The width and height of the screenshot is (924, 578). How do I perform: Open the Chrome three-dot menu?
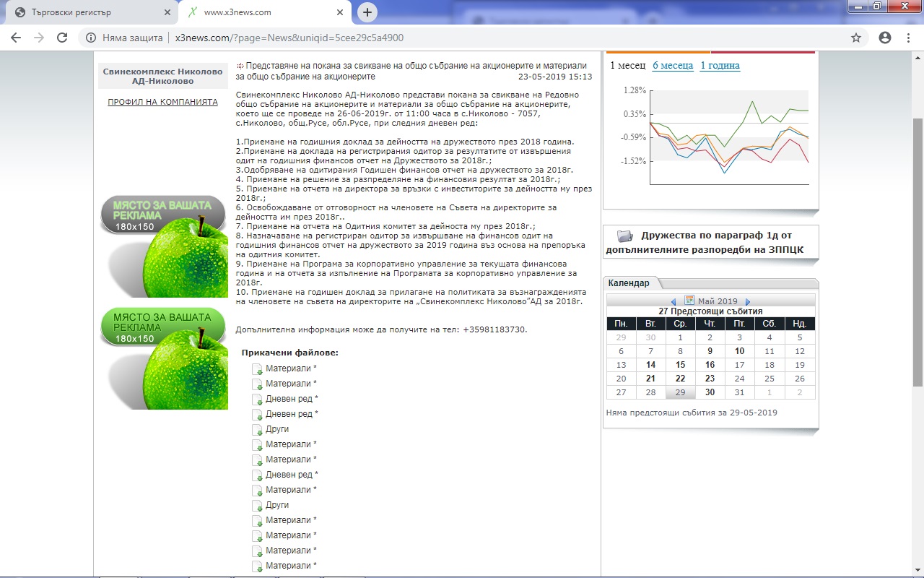coord(909,38)
